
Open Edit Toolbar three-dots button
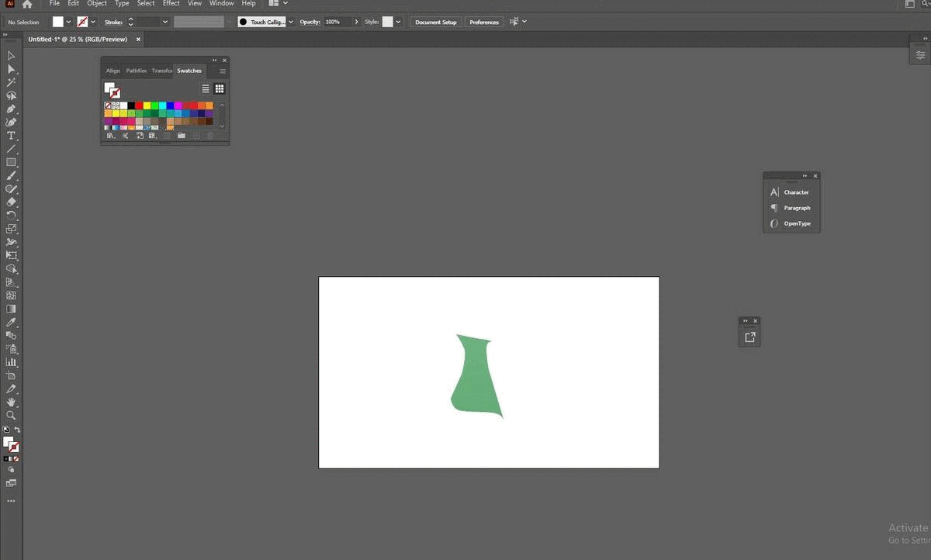coord(11,501)
